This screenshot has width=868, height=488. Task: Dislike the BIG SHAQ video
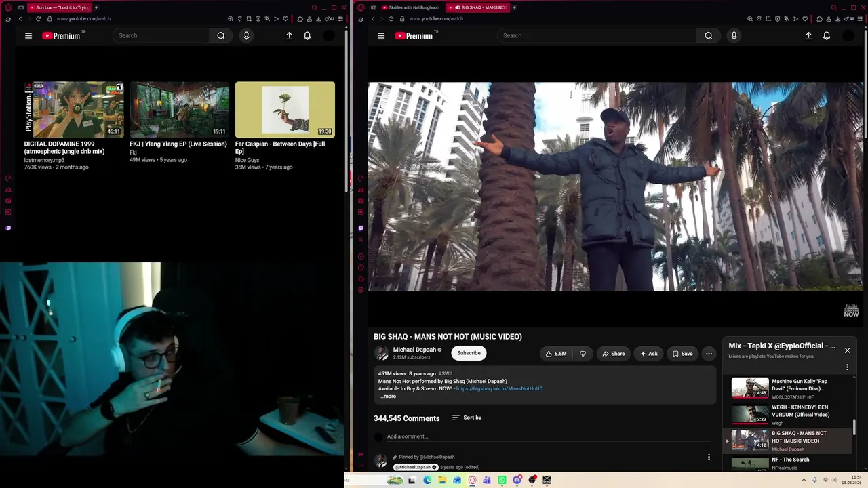tap(583, 353)
